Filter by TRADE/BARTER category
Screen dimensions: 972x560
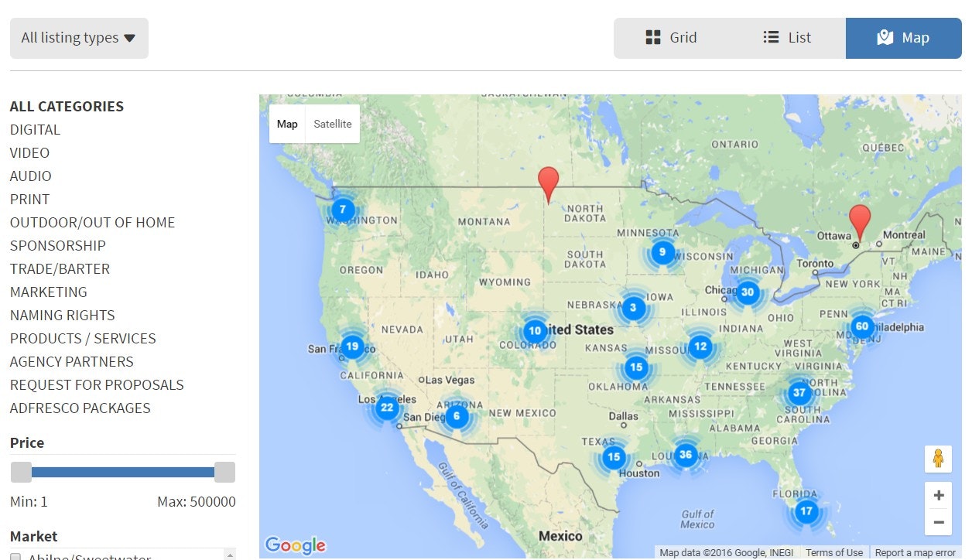(x=60, y=269)
